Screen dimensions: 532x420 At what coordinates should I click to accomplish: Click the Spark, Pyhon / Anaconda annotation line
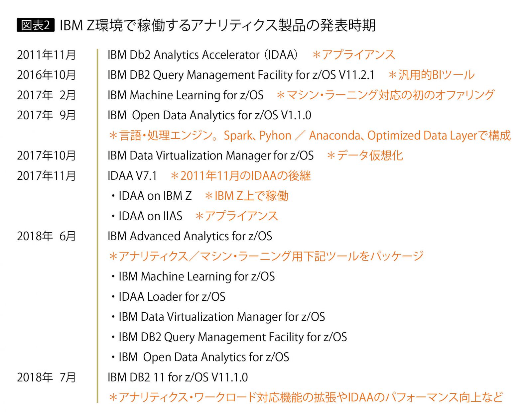click(310, 136)
